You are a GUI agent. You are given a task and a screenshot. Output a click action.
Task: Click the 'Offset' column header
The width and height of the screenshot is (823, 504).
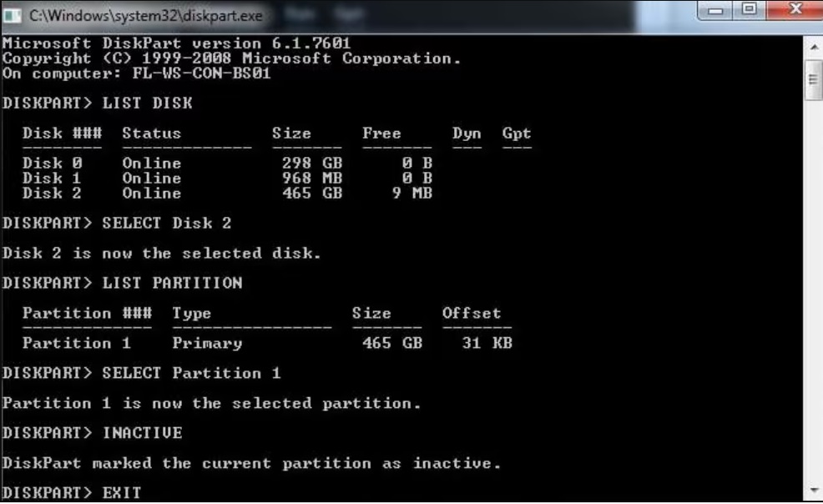[472, 313]
